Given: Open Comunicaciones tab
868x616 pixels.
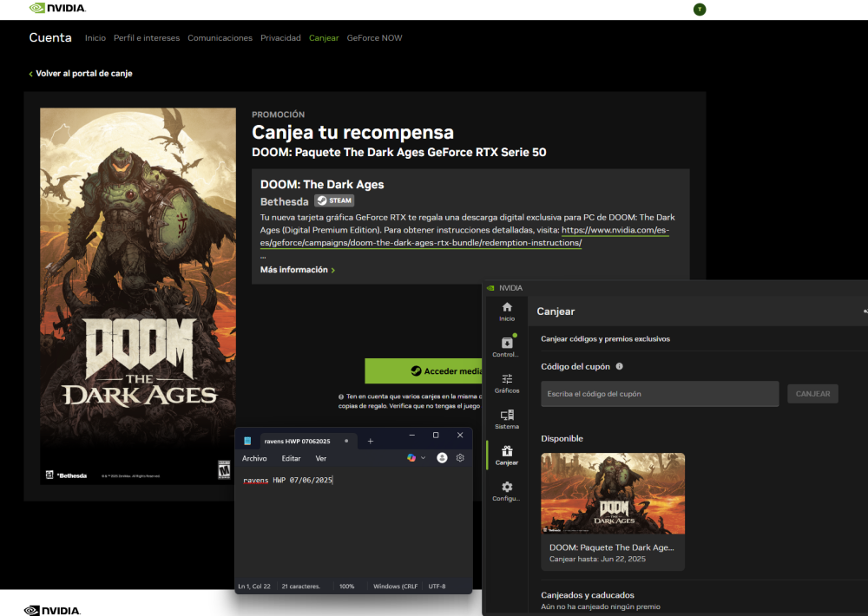Looking at the screenshot, I should 220,38.
